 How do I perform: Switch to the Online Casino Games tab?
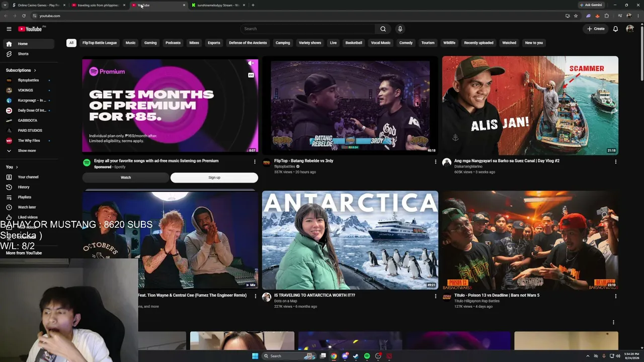[x=39, y=5]
